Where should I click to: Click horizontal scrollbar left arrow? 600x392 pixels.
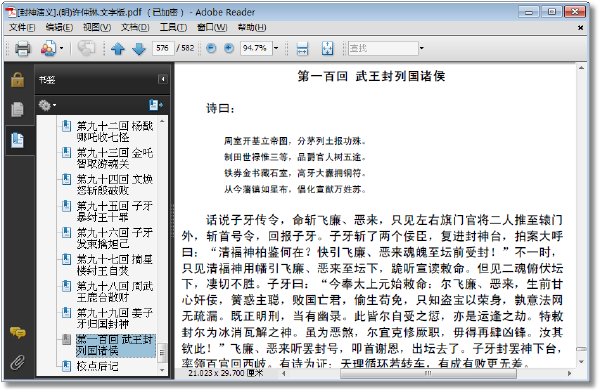pyautogui.click(x=284, y=373)
